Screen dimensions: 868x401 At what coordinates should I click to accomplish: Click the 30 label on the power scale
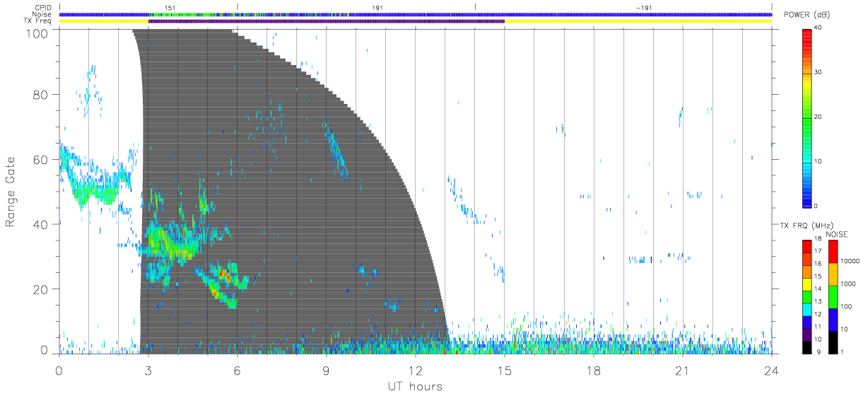(819, 73)
